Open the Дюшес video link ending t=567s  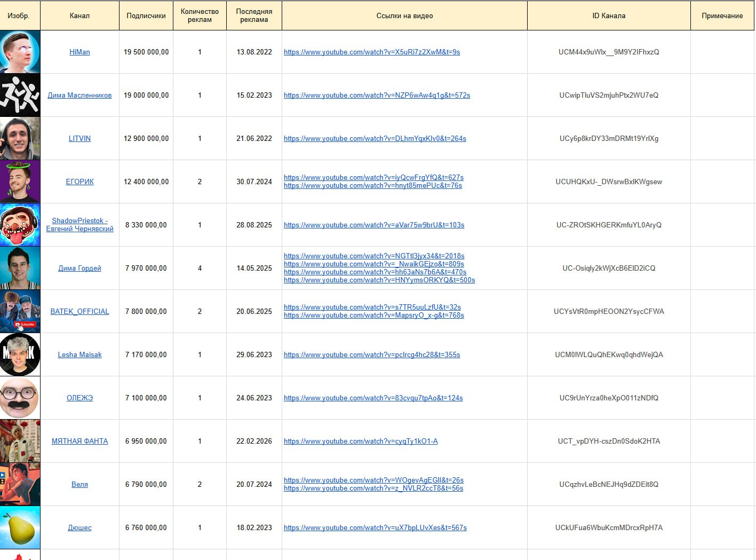375,527
